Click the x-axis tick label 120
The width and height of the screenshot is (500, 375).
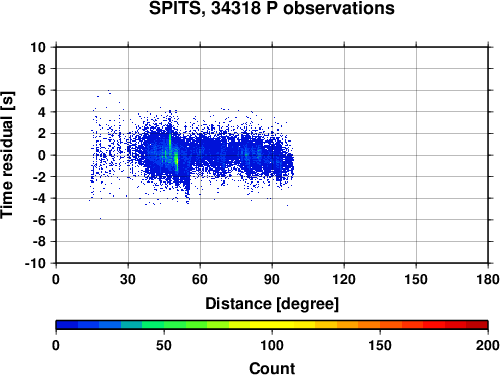[344, 279]
